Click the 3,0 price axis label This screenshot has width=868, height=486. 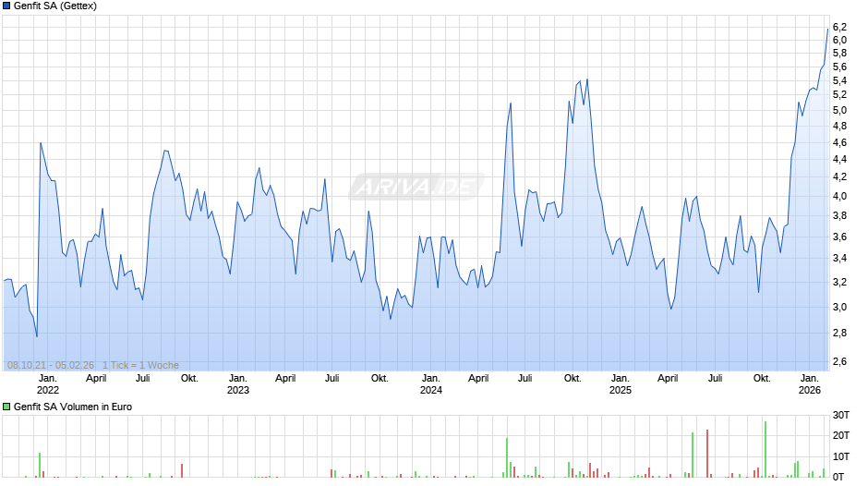click(839, 307)
